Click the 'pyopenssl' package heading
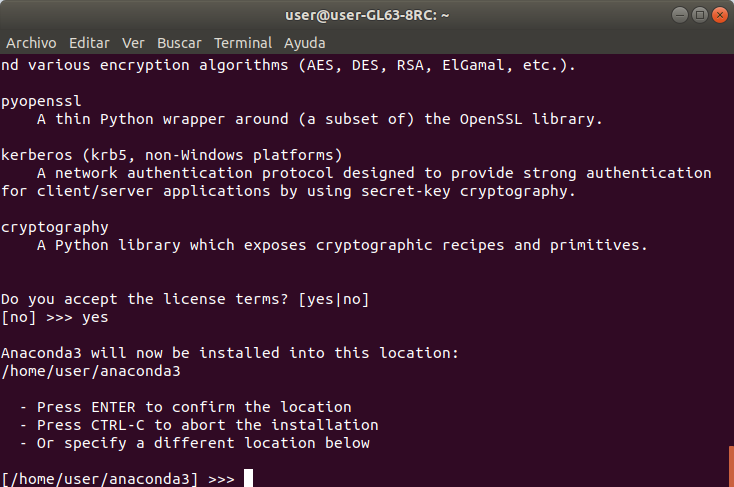The width and height of the screenshot is (734, 487). click(41, 101)
